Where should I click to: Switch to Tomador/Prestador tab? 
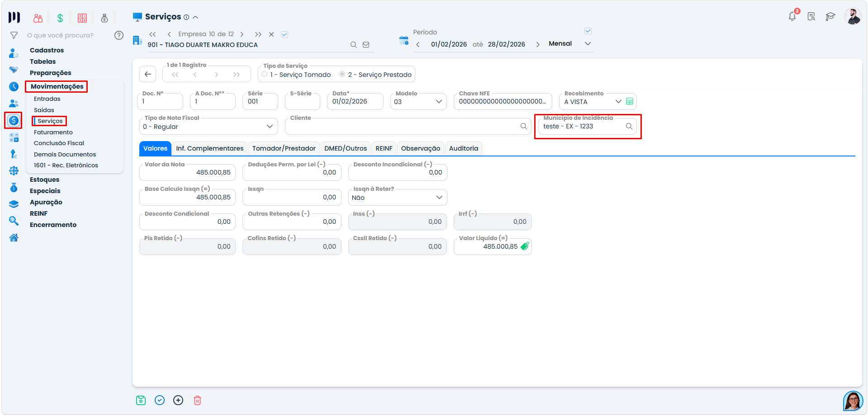(284, 148)
